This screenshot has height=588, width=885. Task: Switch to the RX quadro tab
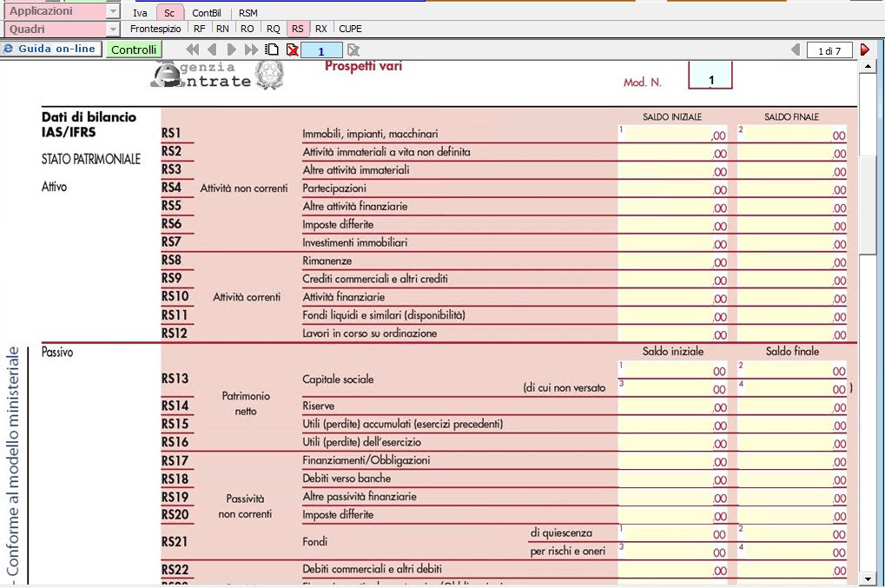click(320, 29)
